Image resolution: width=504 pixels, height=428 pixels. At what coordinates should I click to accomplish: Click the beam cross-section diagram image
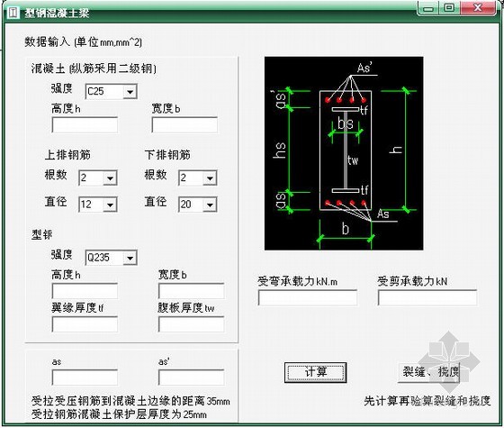[344, 153]
